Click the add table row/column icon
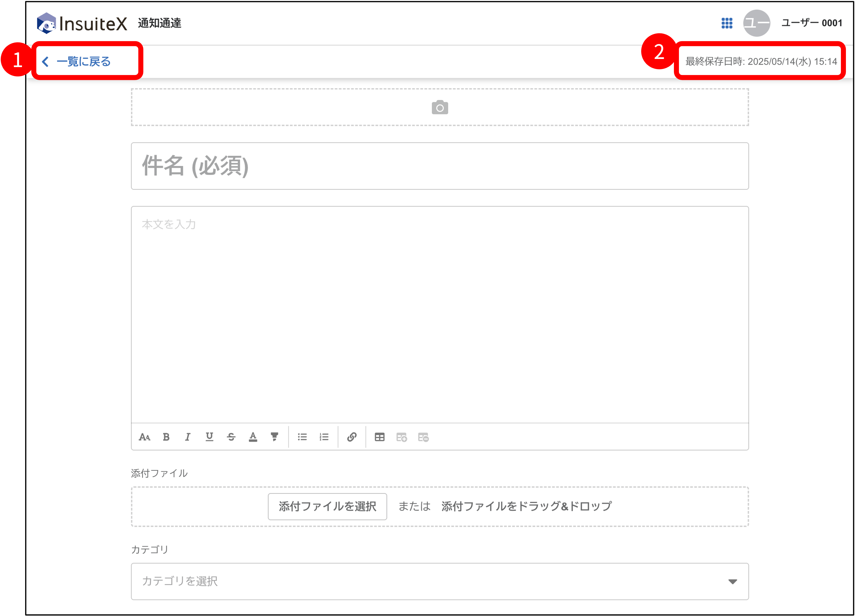Screen dimensions: 855x616 pos(402,437)
